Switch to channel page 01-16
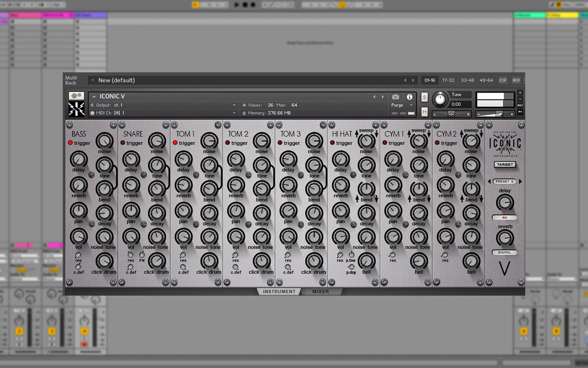The image size is (588, 368). click(430, 80)
